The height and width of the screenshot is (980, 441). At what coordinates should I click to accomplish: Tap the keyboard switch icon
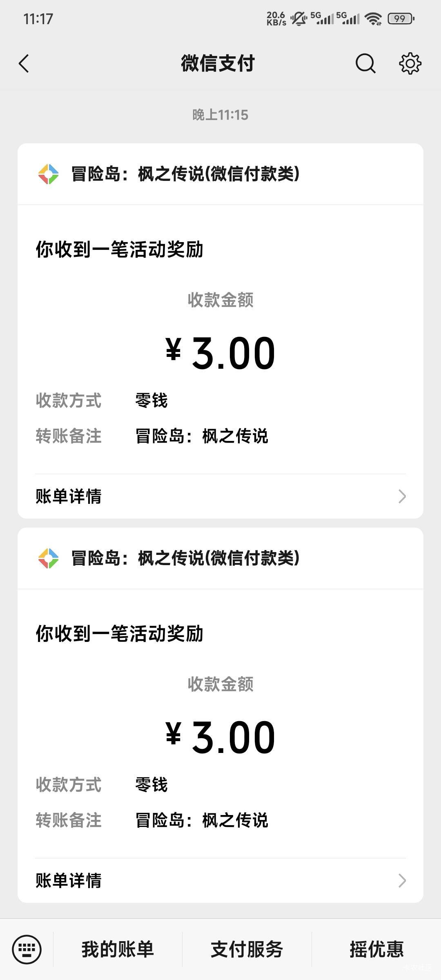click(27, 949)
